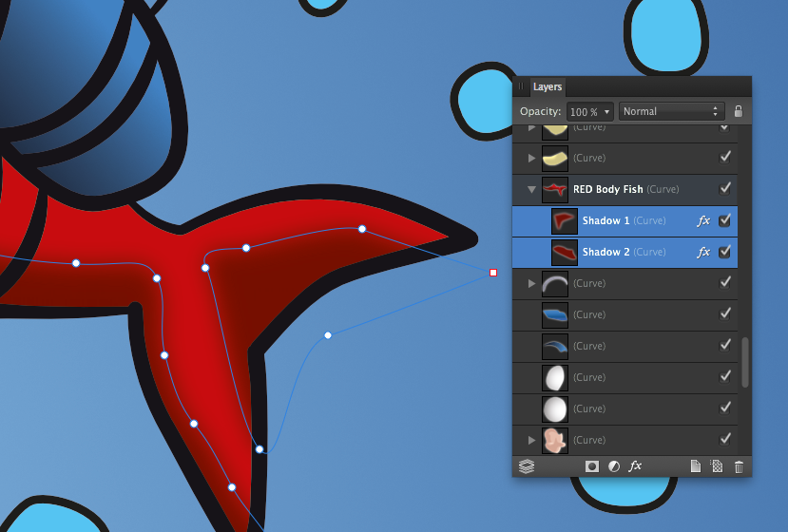Click the yellow shape layer thumbnail
Screen dimensions: 788x532
point(555,159)
